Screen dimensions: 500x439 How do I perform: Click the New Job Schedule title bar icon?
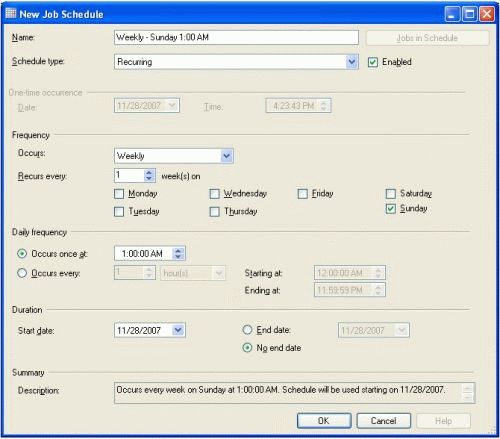coord(11,13)
